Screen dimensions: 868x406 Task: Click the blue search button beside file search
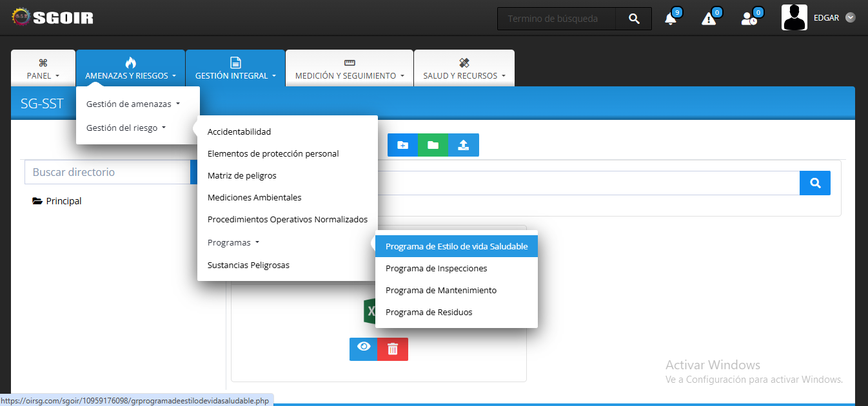click(815, 183)
